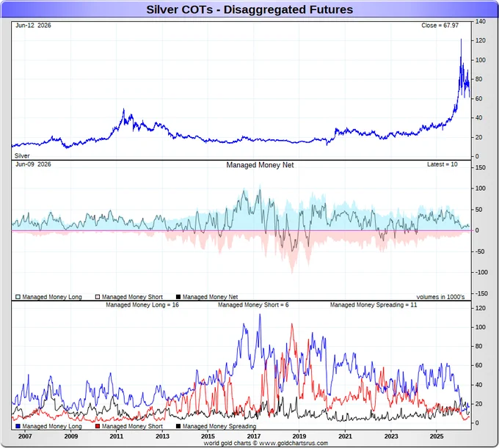
Task: Click the black Managed Money Spreading swatch
Action: click(178, 426)
